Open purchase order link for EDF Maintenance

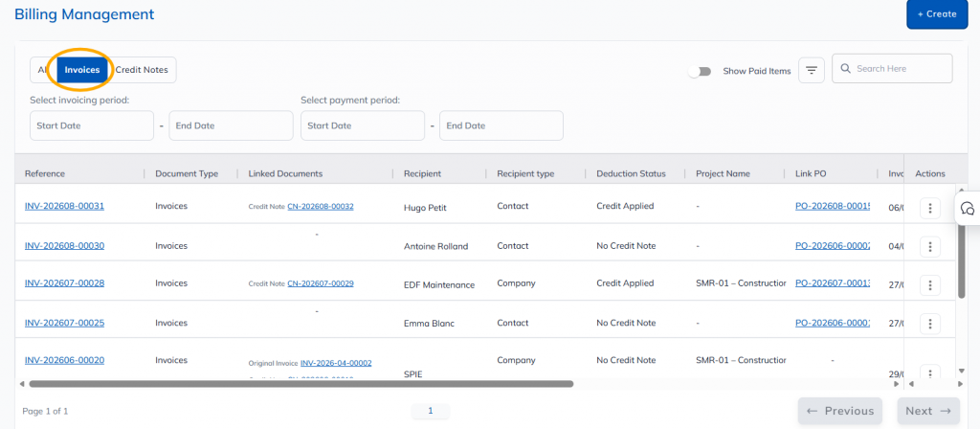point(833,282)
